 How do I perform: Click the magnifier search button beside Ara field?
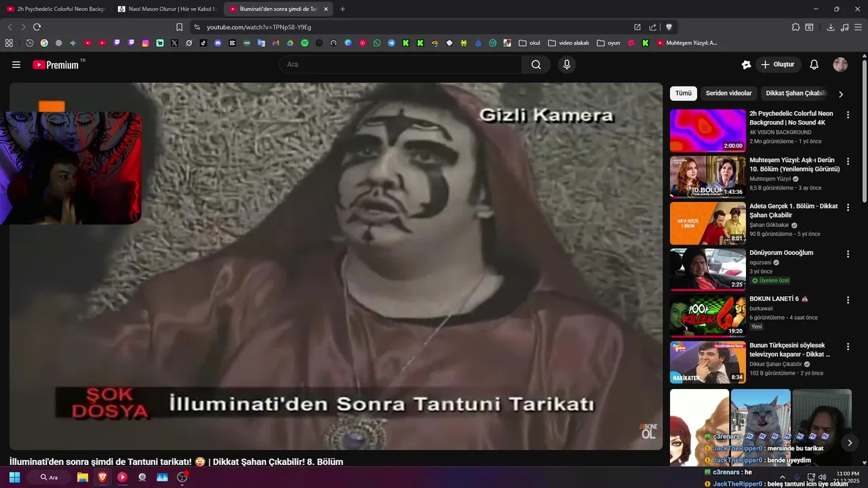tap(536, 64)
